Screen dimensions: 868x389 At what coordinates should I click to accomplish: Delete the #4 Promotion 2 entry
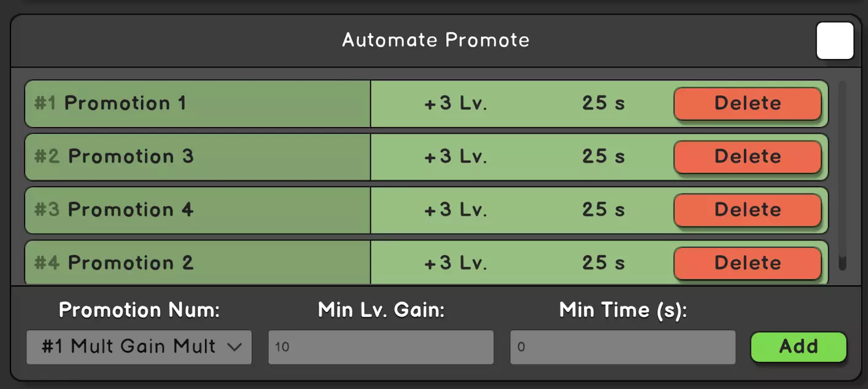pos(747,263)
